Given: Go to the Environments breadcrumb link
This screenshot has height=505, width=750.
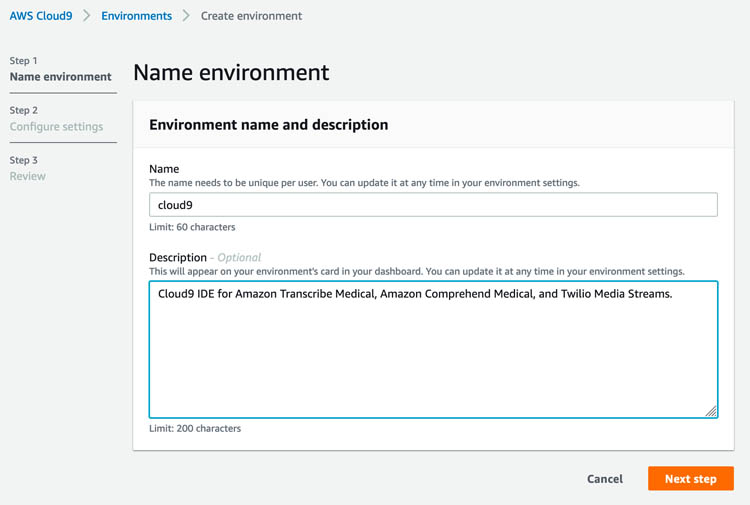Looking at the screenshot, I should coord(136,16).
